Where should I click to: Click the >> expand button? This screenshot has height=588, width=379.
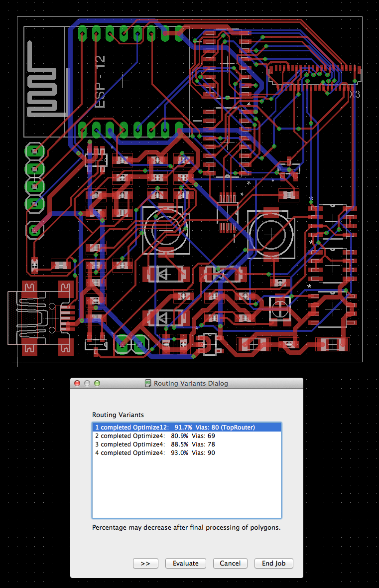tap(145, 563)
